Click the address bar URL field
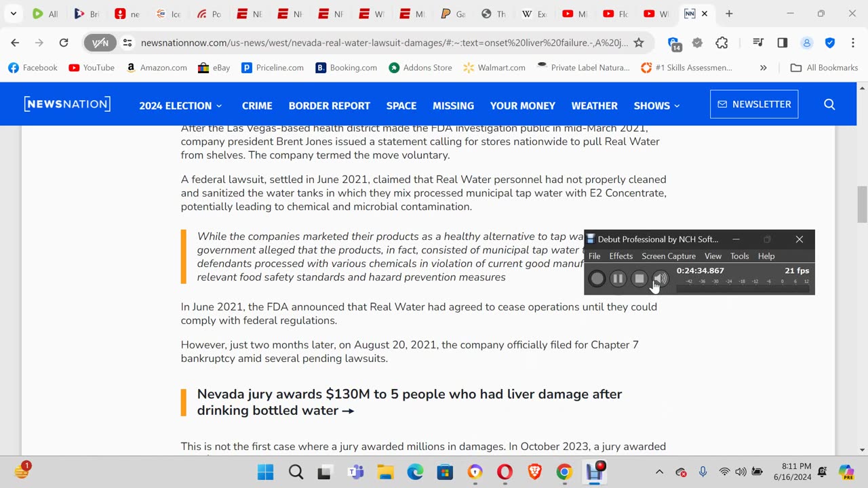Screen dimensions: 868x488 click(x=384, y=43)
